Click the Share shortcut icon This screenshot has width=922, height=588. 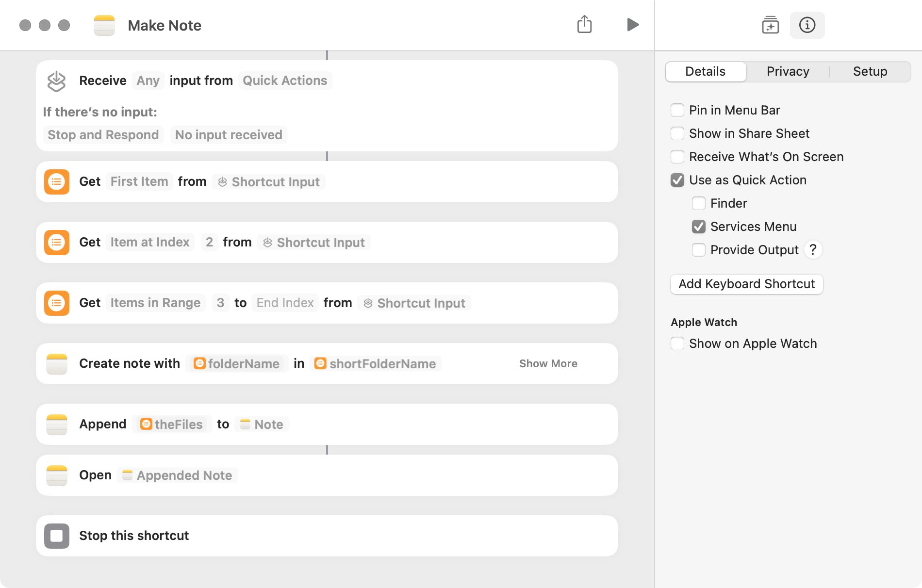point(584,24)
